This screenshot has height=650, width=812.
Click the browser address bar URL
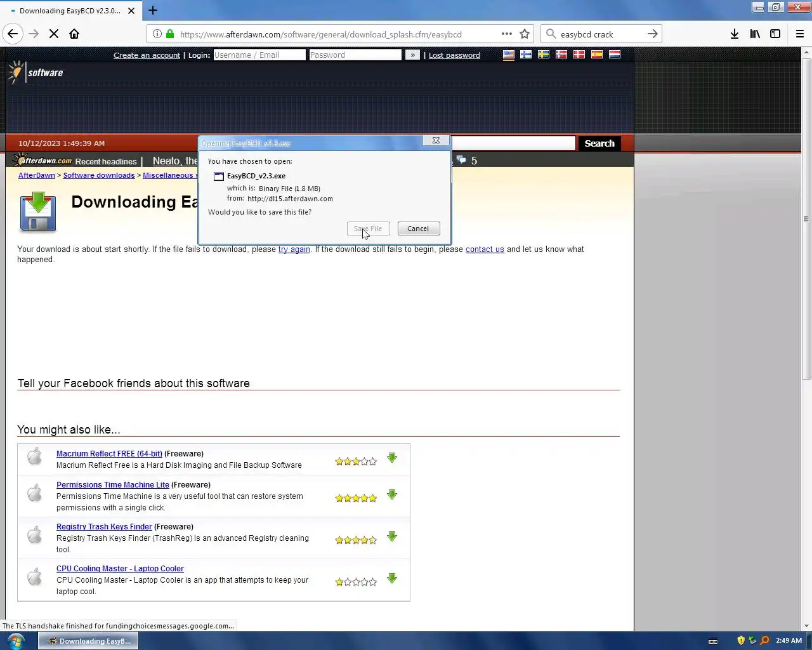tap(321, 34)
